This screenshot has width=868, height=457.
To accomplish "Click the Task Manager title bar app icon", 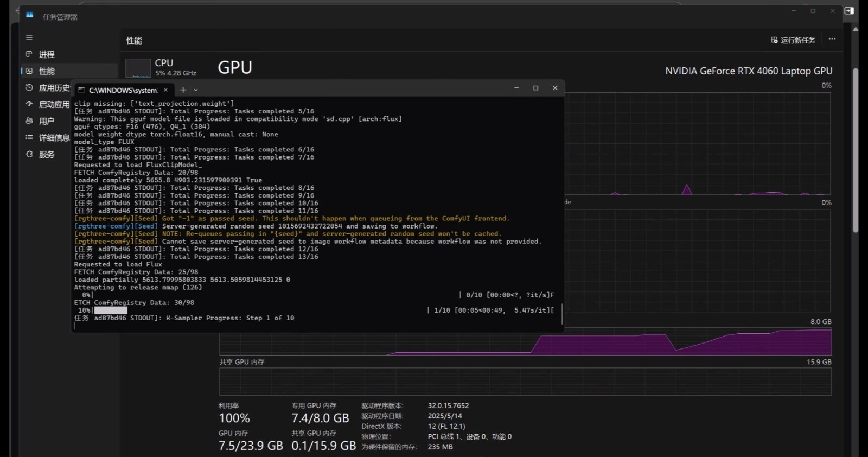I will [30, 15].
